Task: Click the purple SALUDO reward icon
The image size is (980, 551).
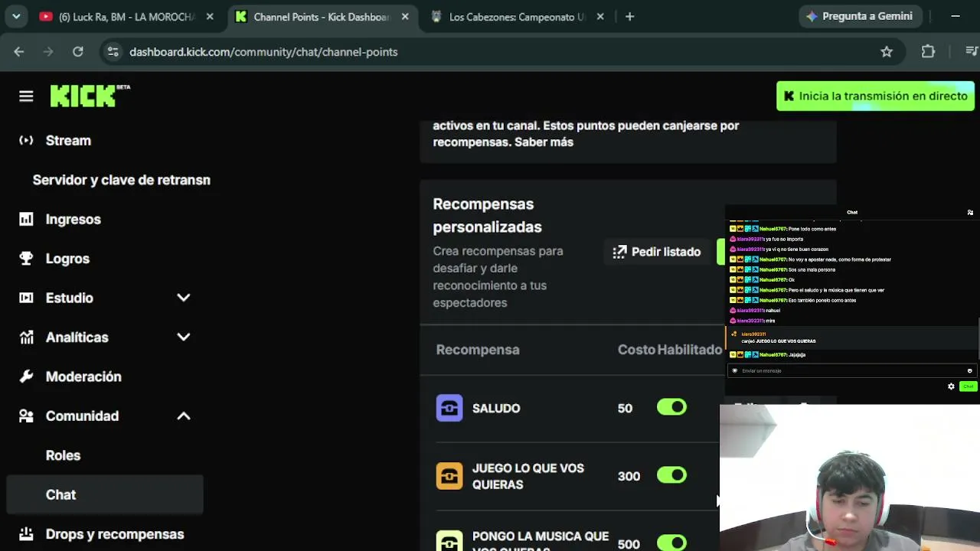Action: click(x=449, y=408)
